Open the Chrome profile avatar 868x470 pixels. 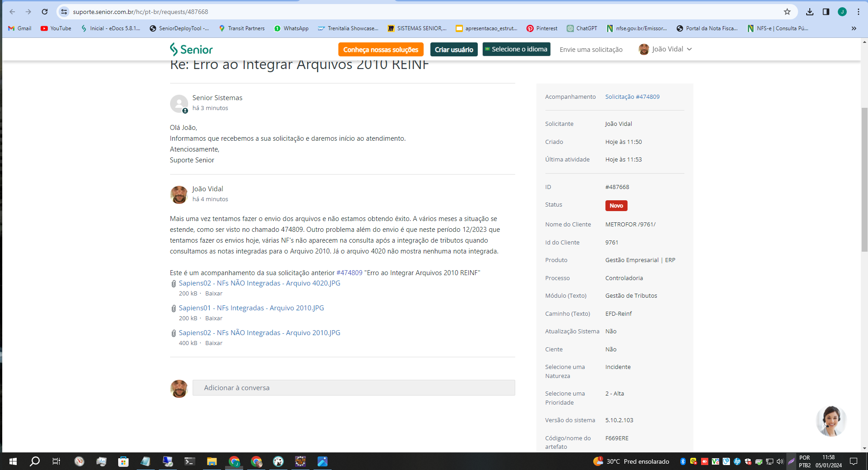click(x=842, y=12)
